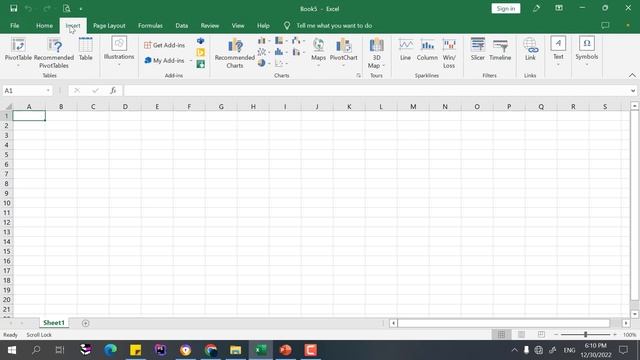This screenshot has height=360, width=640.
Task: Save the workbook from Quick Access Toolbar
Action: tap(13, 9)
